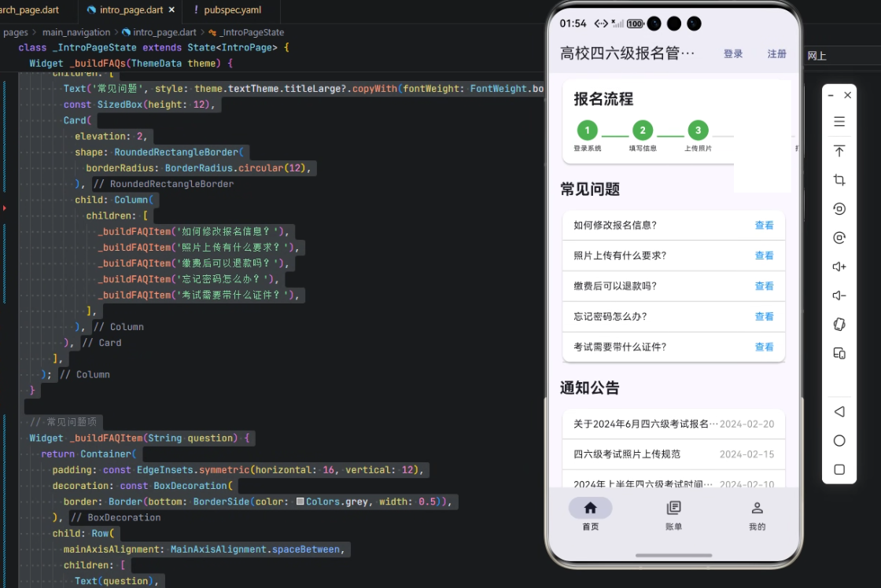The height and width of the screenshot is (588, 881).
Task: Select the 账单 icon in bottom navigation
Action: 673,509
